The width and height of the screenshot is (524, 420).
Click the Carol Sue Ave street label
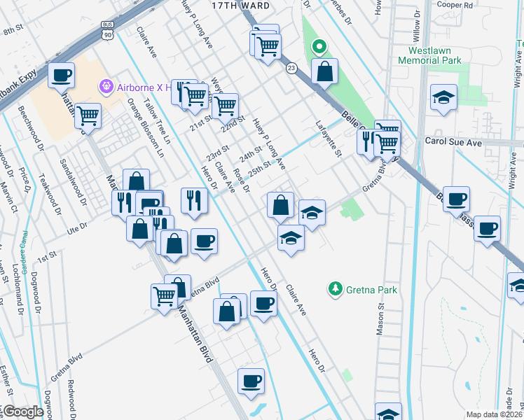(453, 142)
